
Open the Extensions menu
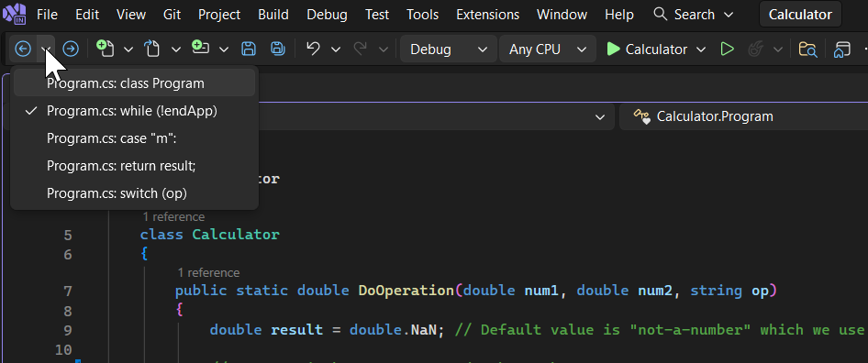click(x=488, y=15)
